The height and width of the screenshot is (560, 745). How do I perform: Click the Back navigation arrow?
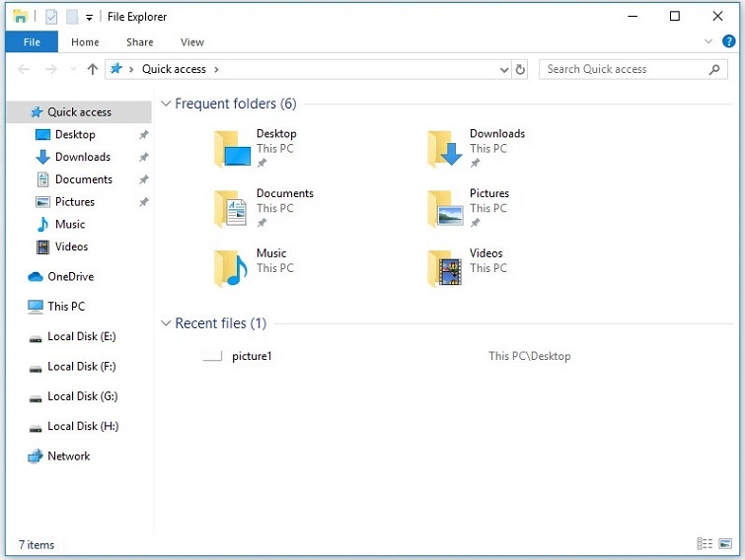coord(24,69)
